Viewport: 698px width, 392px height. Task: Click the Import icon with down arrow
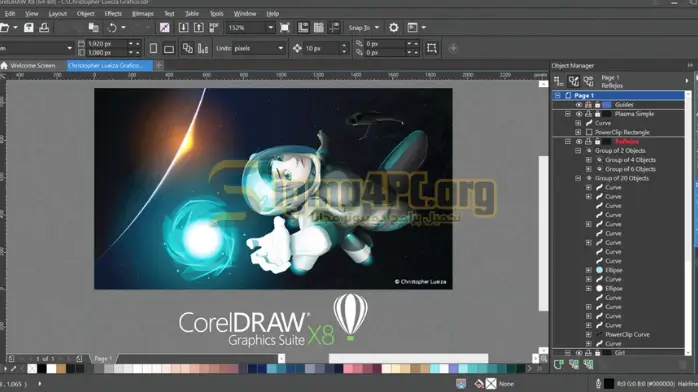point(183,28)
